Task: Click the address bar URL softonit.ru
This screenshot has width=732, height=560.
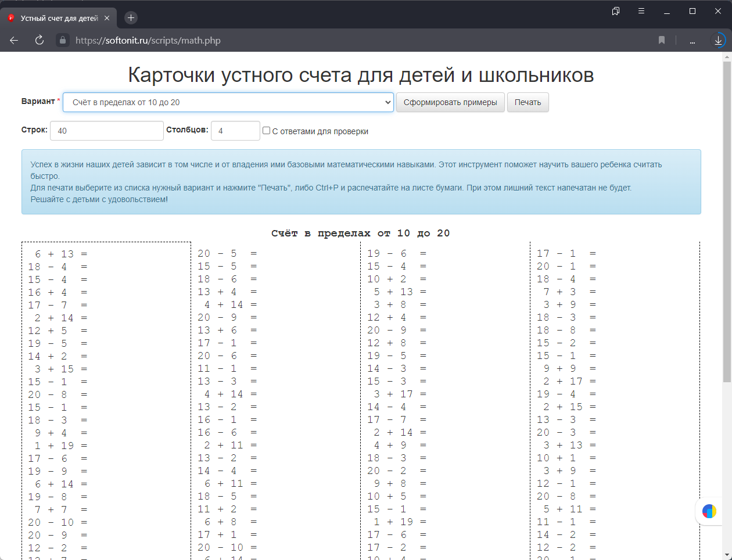Action: click(148, 41)
